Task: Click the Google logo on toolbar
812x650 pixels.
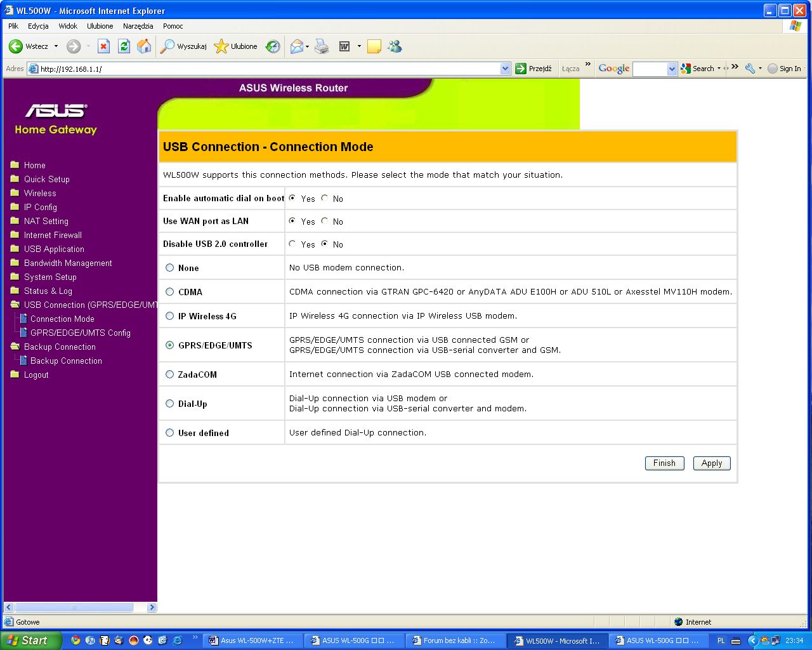Action: coord(614,69)
